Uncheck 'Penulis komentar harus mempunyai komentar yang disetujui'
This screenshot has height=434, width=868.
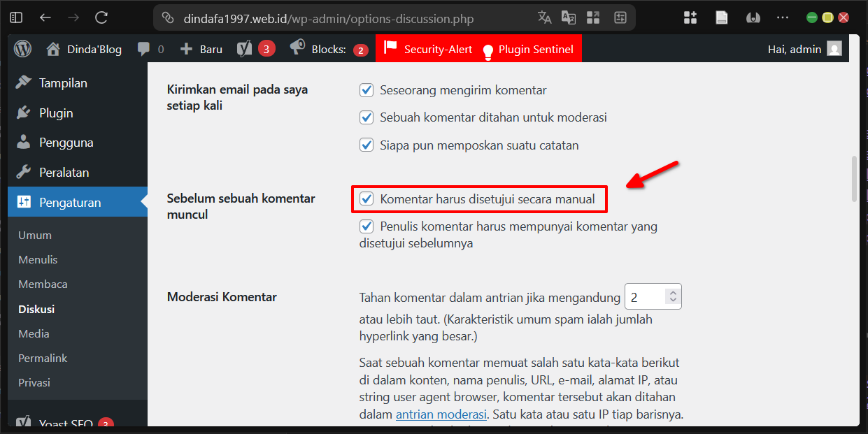[x=367, y=226]
